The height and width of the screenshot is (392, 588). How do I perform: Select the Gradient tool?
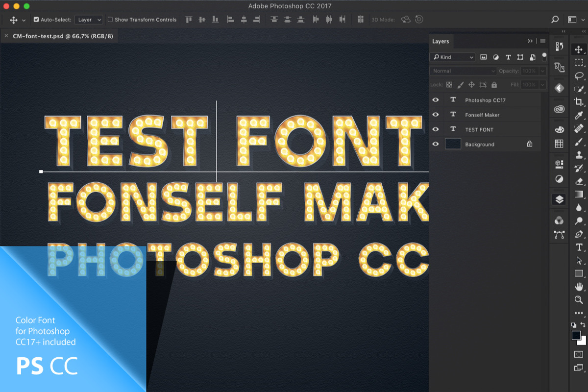point(579,195)
